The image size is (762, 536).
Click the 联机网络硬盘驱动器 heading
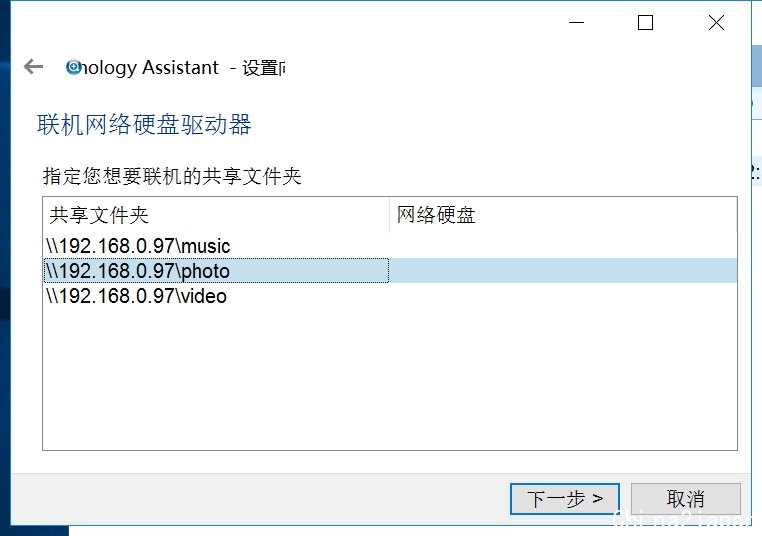pyautogui.click(x=144, y=124)
